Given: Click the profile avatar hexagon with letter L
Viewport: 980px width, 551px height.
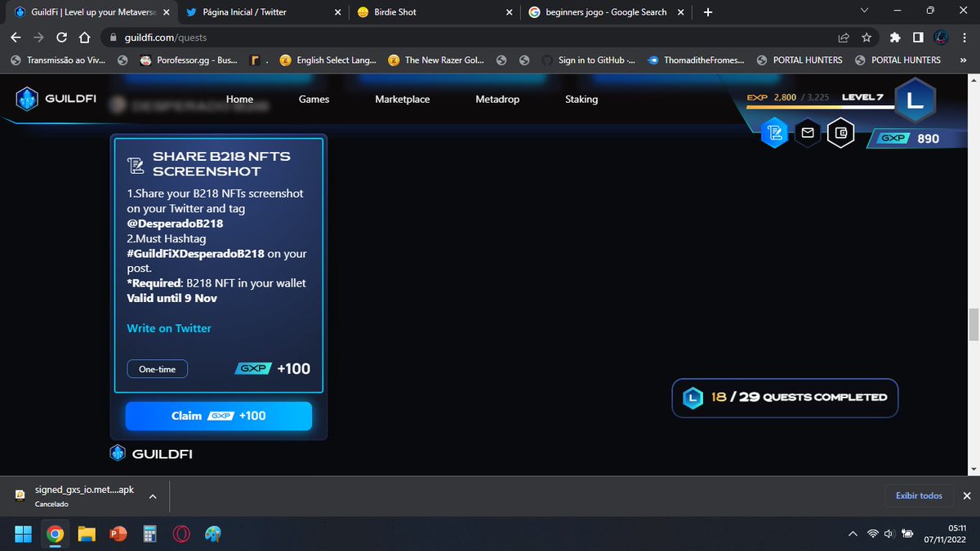Looking at the screenshot, I should pos(915,100).
